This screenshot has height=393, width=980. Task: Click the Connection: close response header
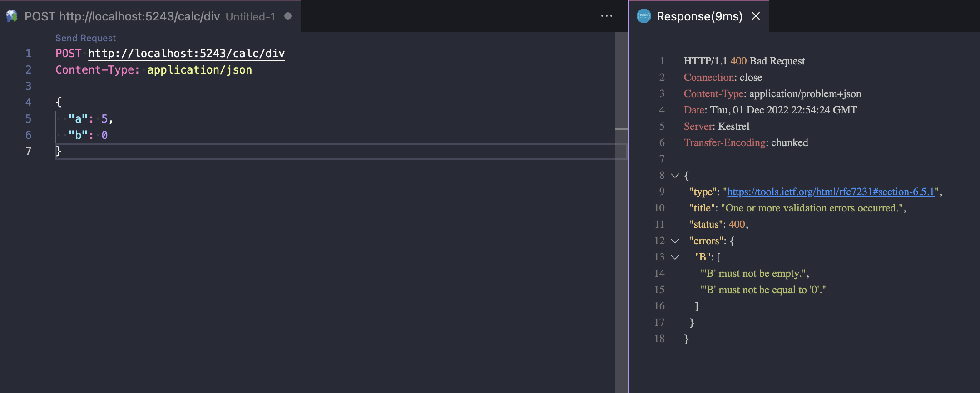coord(723,77)
